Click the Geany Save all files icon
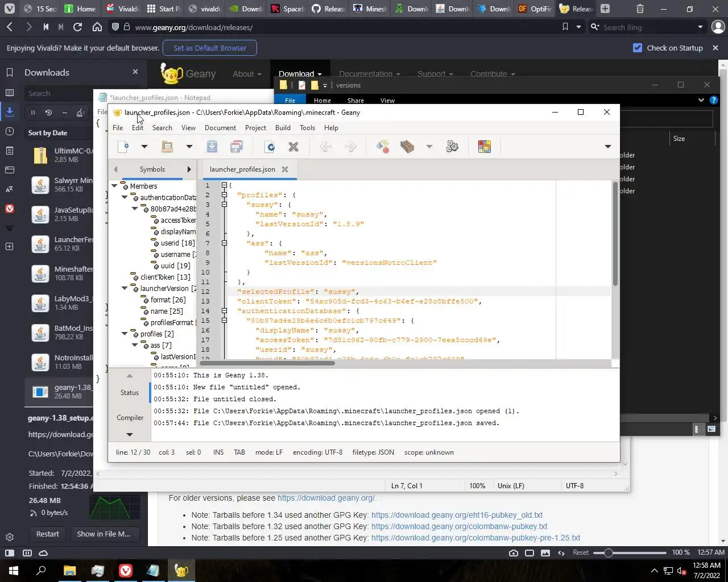The width and height of the screenshot is (728, 582). coord(237,147)
